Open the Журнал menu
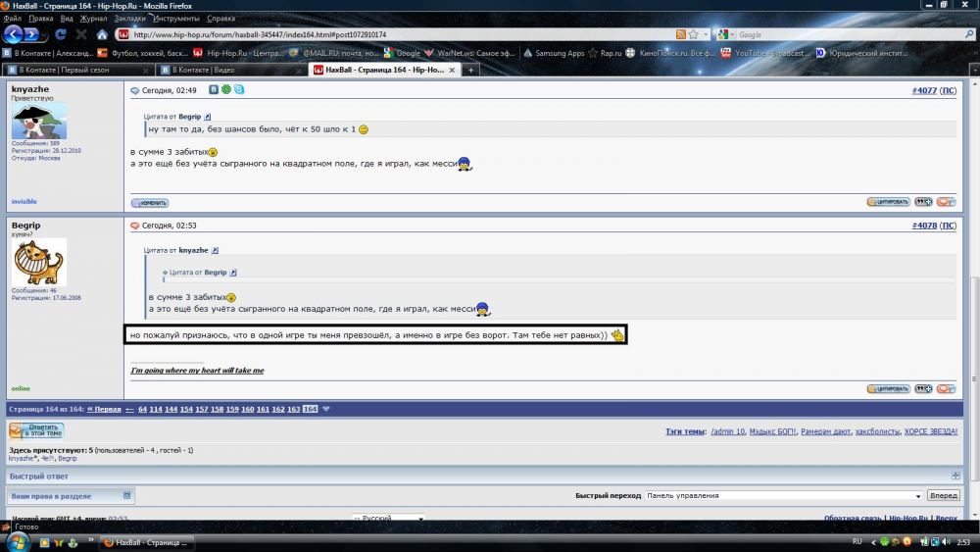Image resolution: width=980 pixels, height=552 pixels. click(93, 18)
